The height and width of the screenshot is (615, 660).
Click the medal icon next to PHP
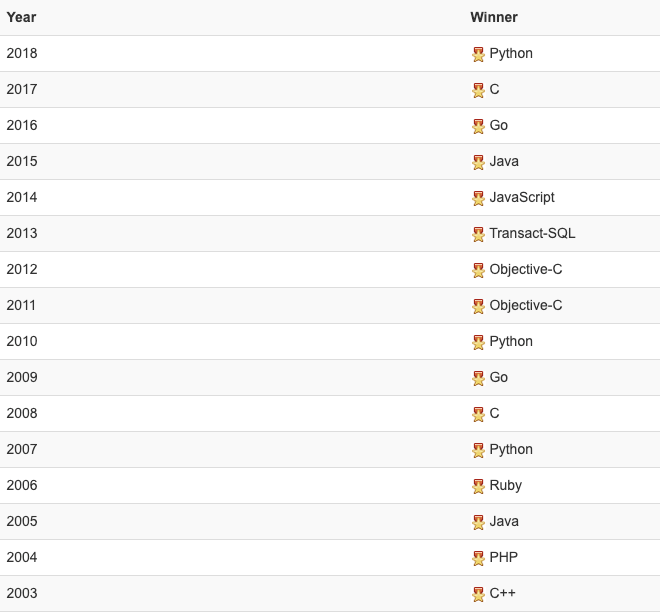pos(478,558)
